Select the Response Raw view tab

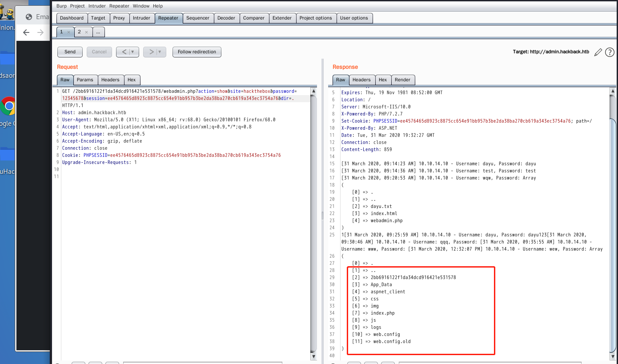click(341, 80)
